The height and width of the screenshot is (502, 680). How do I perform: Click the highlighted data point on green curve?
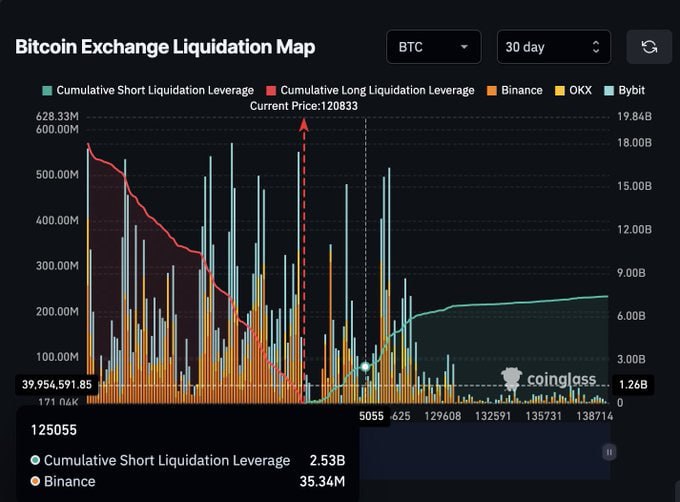[366, 367]
